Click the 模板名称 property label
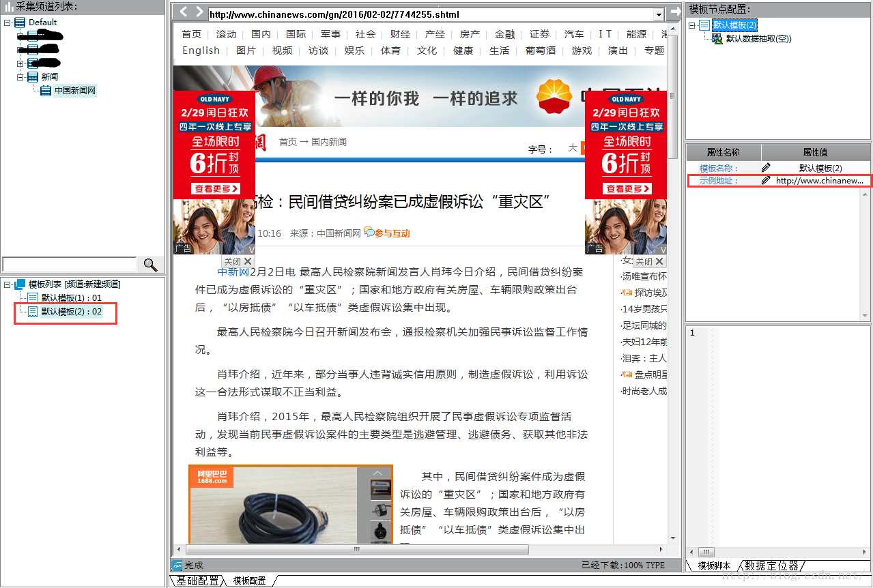 coord(719,168)
